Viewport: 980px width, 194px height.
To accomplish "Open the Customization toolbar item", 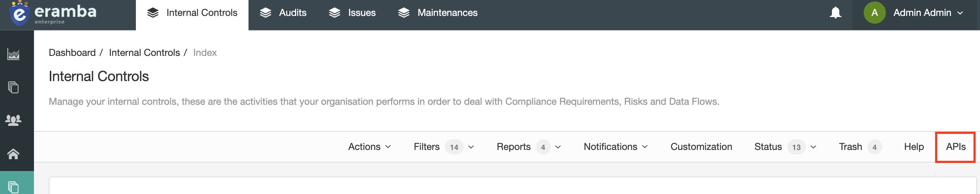I will [x=701, y=147].
